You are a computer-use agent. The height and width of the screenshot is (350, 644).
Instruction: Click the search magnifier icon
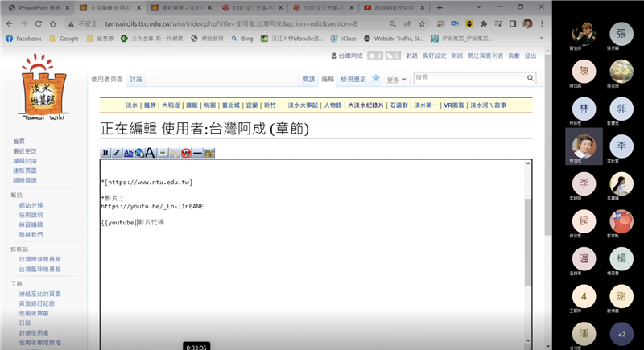pyautogui.click(x=529, y=79)
